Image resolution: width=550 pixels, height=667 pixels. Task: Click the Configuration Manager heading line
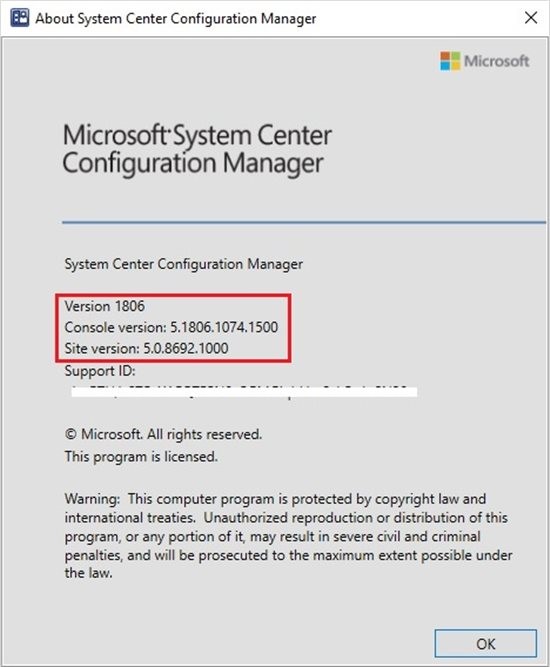coord(193,163)
